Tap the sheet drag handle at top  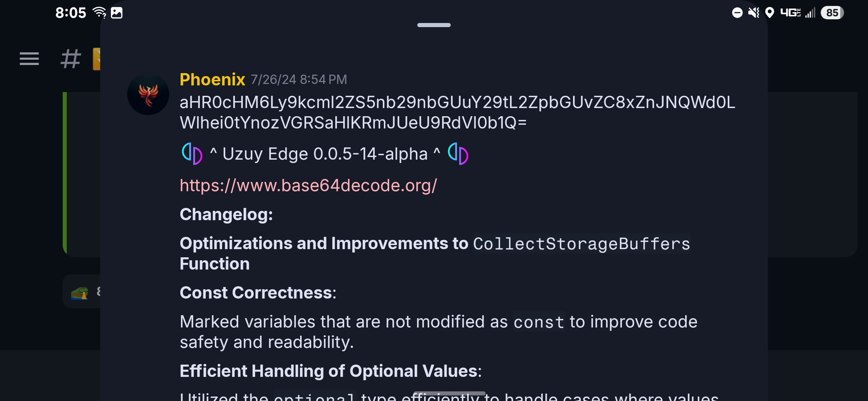coord(434,25)
